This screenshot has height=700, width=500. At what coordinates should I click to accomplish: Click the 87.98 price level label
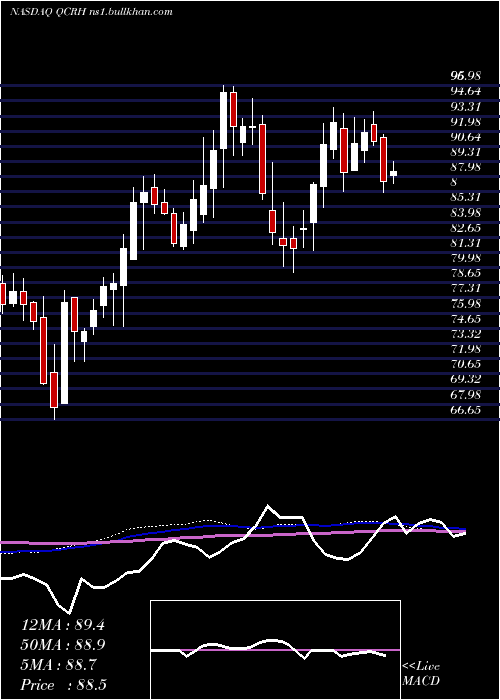coord(466,167)
